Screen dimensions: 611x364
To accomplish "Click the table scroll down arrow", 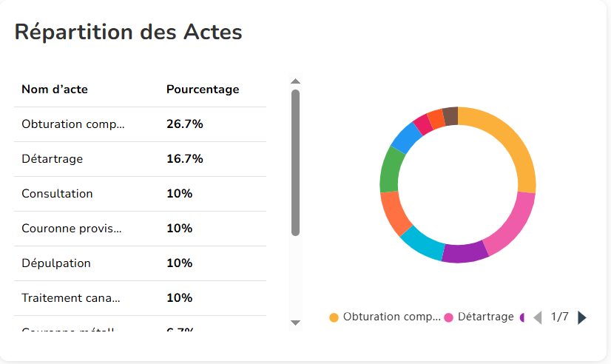I will click(295, 323).
